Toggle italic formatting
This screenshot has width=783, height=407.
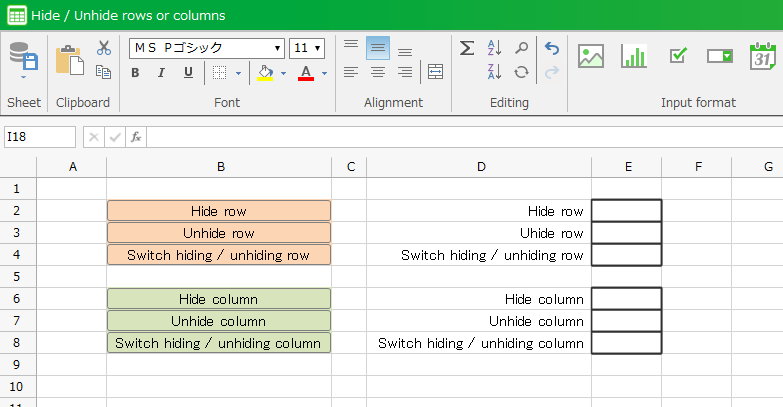click(161, 72)
